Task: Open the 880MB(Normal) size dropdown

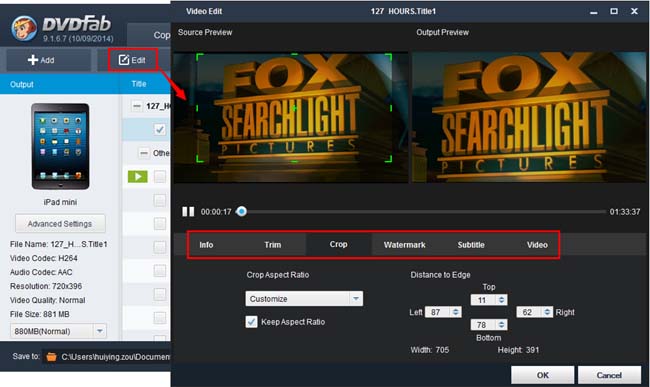Action: tap(58, 331)
